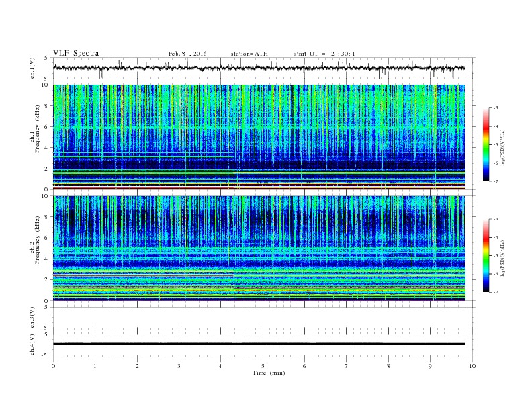
Task: Click the '9' tick on the time axis
Action: click(x=430, y=366)
